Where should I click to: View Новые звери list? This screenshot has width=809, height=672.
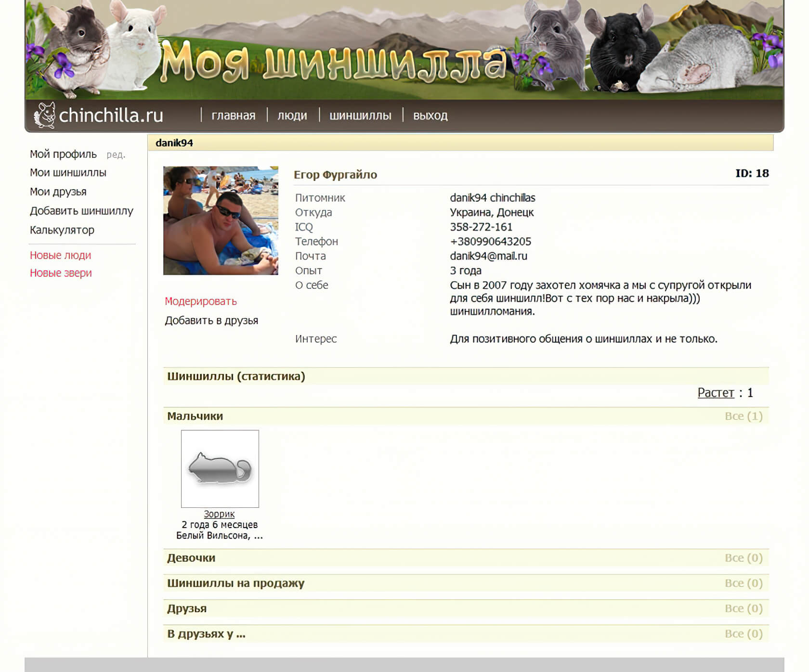click(x=61, y=273)
